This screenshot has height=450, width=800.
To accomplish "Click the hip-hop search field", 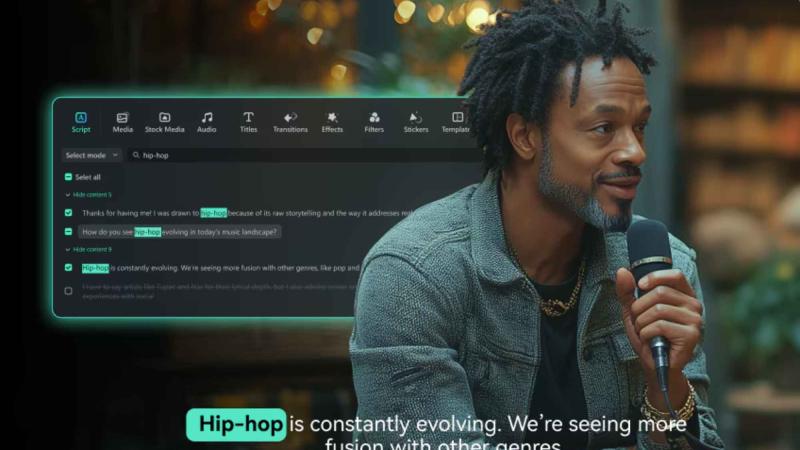I will click(x=304, y=155).
